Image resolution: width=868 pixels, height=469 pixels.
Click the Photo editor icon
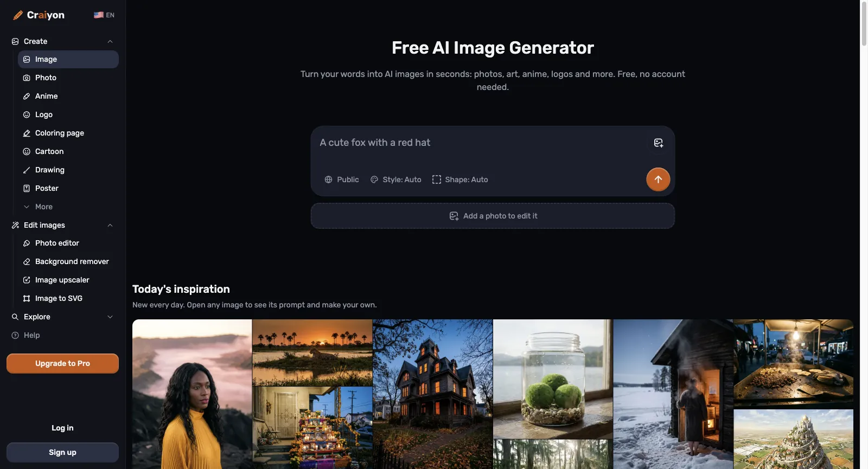[27, 243]
